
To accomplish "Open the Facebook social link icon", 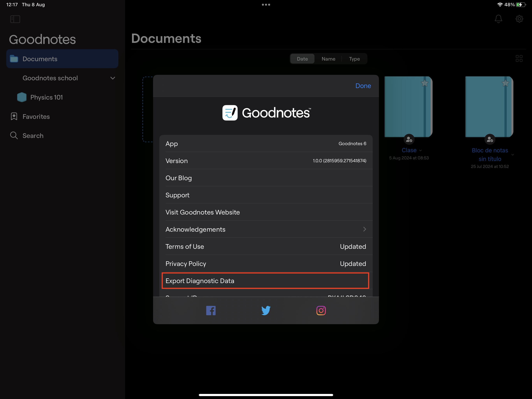I will point(211,310).
